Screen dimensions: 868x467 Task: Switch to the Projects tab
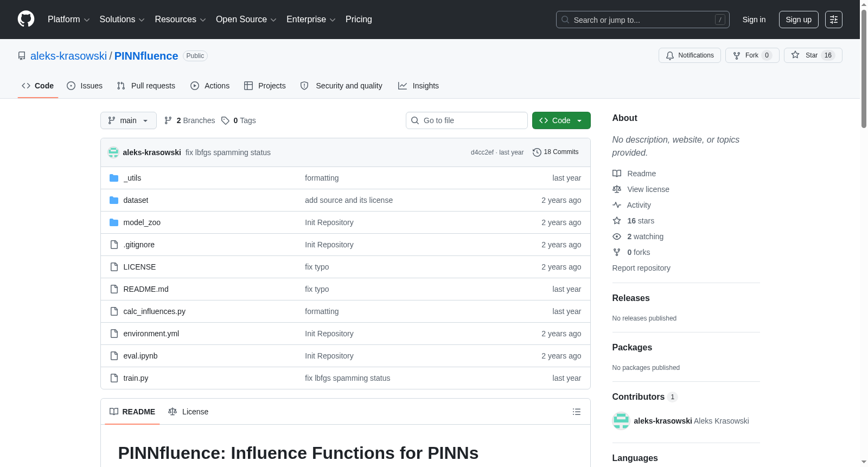tap(265, 86)
